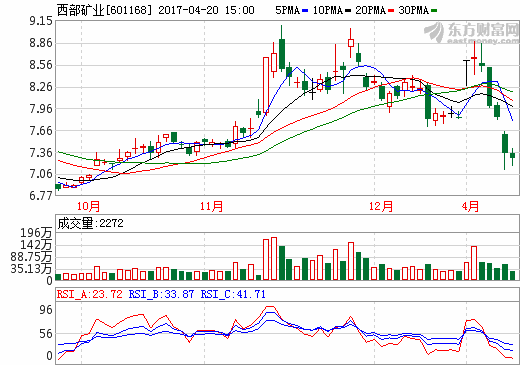Click the time 15:00 in the header
This screenshot has height=365, width=520.
pos(239,10)
